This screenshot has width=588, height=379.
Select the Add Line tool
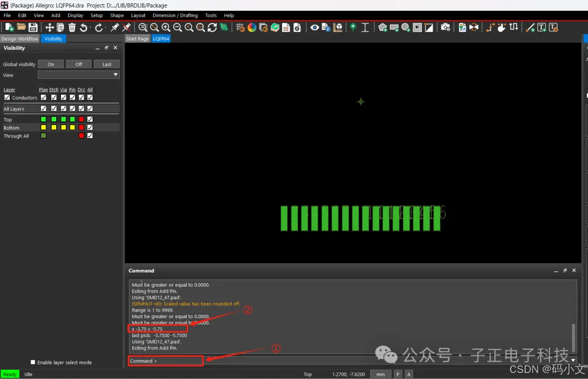pyautogui.click(x=530, y=27)
